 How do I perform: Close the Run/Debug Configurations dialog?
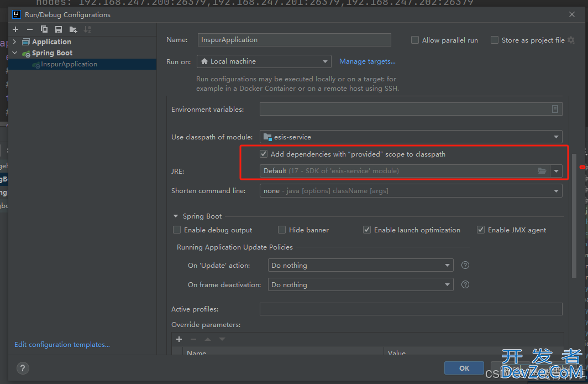(x=572, y=14)
